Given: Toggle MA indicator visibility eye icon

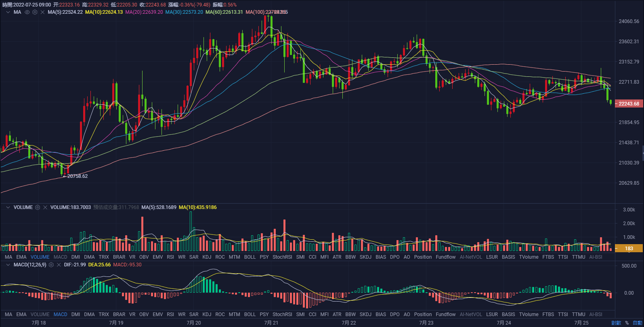Looking at the screenshot, I should (27, 12).
